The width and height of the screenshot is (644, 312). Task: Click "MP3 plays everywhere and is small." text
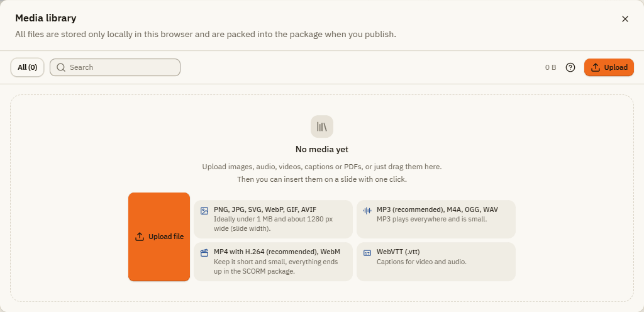pos(431,220)
